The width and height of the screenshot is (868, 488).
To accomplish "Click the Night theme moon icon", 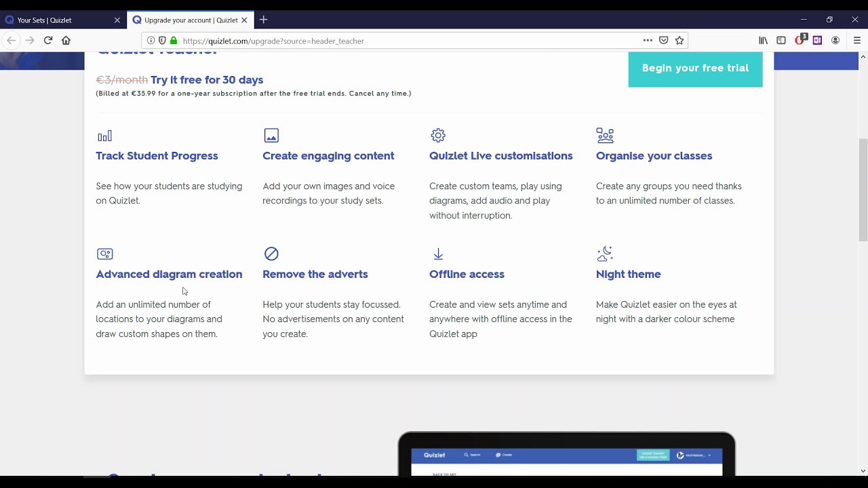I will click(x=605, y=253).
